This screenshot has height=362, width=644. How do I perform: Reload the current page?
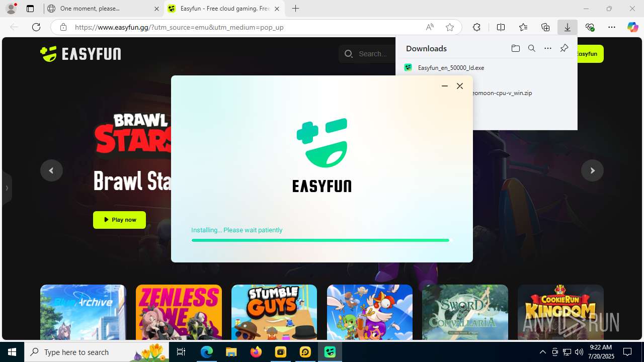pos(36,27)
